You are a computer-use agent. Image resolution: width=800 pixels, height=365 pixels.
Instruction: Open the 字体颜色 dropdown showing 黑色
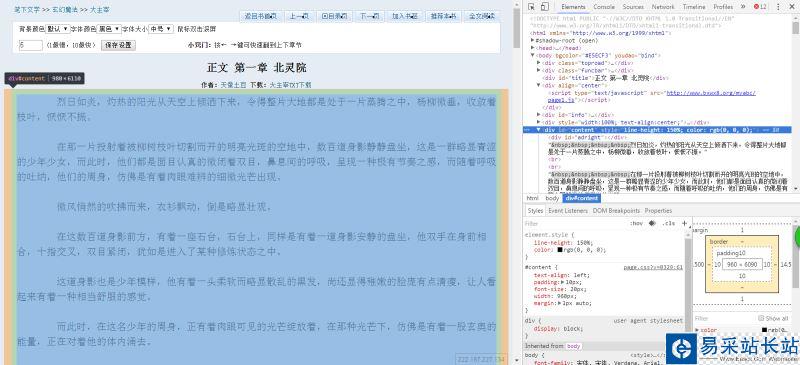point(109,29)
